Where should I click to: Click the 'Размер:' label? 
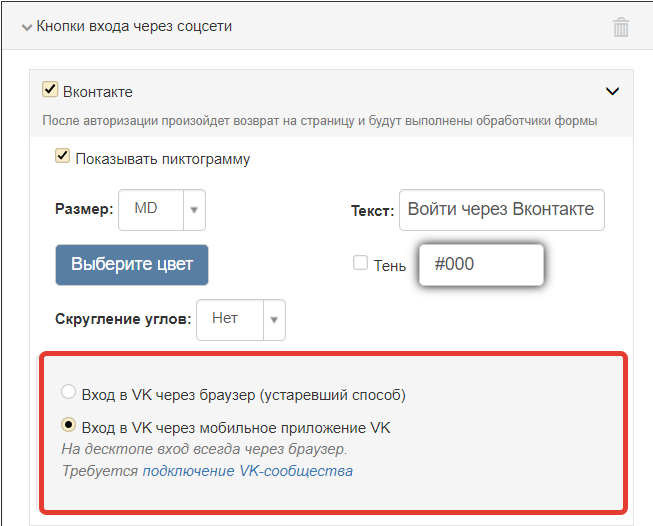pyautogui.click(x=84, y=209)
